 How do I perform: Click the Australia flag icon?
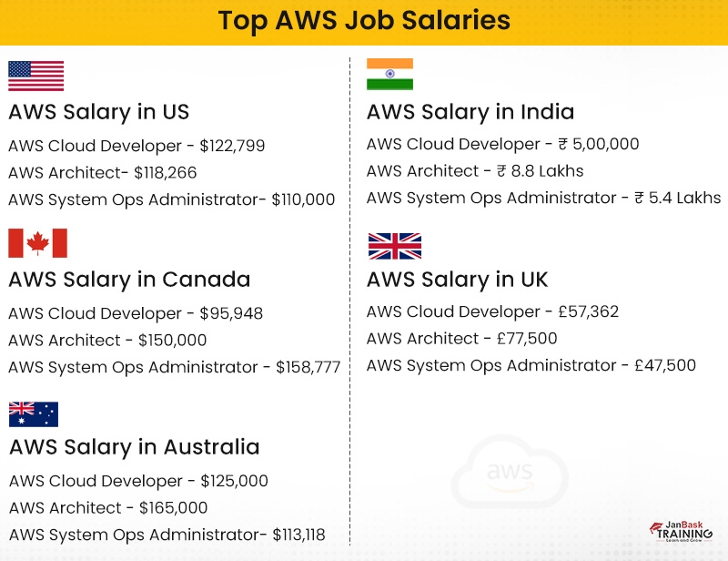pyautogui.click(x=34, y=414)
